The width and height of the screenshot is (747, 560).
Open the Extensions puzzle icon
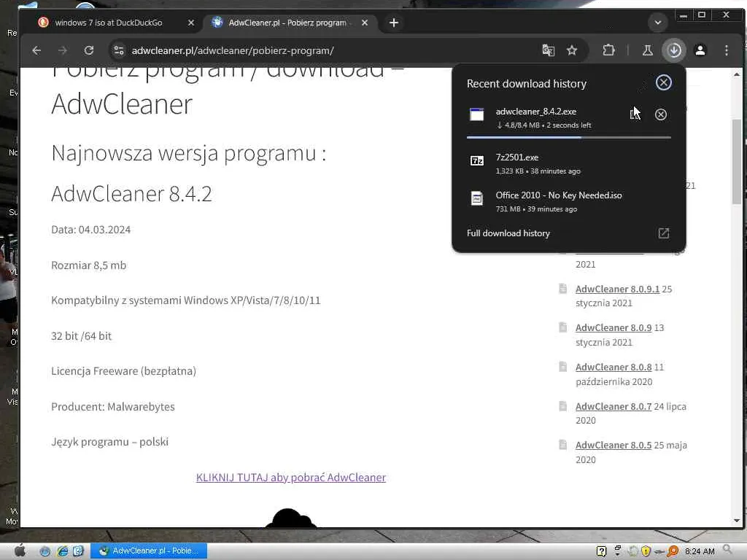click(x=608, y=50)
